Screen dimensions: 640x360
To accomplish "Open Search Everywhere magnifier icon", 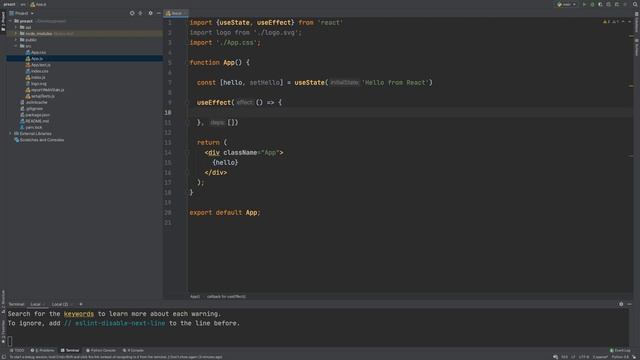I will [x=635, y=4].
